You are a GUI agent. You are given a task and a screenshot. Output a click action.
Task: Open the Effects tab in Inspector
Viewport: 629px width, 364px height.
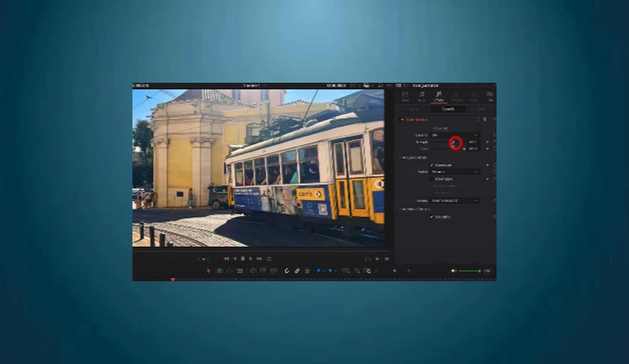(439, 96)
